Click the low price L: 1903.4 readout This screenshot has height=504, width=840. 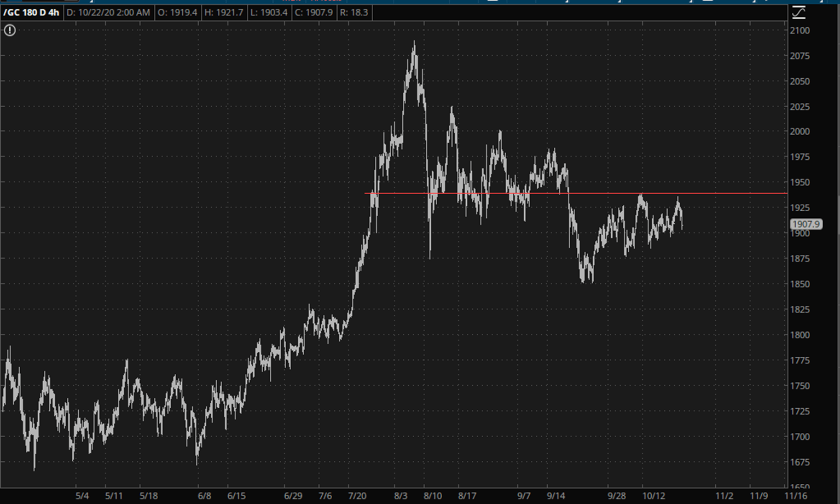coord(268,12)
